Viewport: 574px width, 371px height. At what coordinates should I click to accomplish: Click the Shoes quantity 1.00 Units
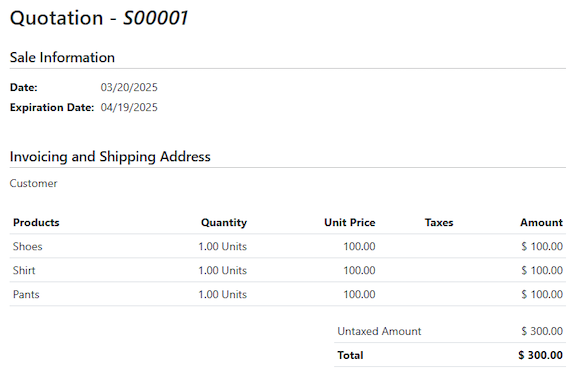[223, 246]
